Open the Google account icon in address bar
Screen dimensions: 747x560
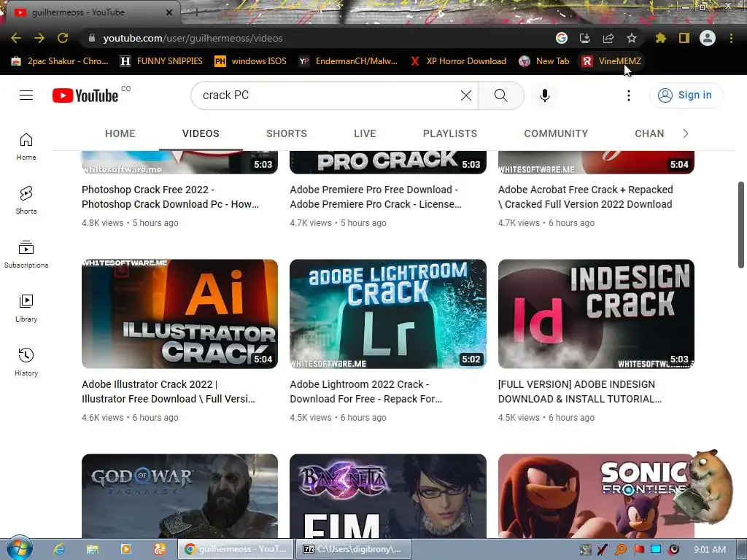[x=562, y=38]
